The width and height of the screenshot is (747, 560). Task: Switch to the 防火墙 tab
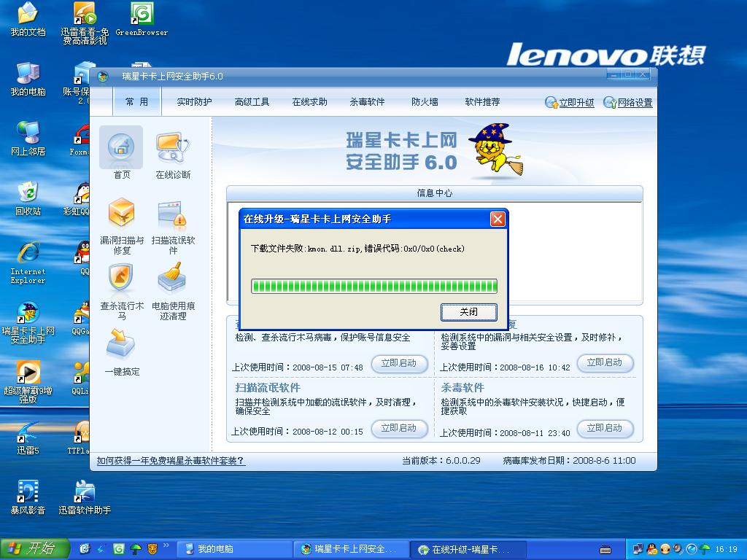(x=425, y=102)
